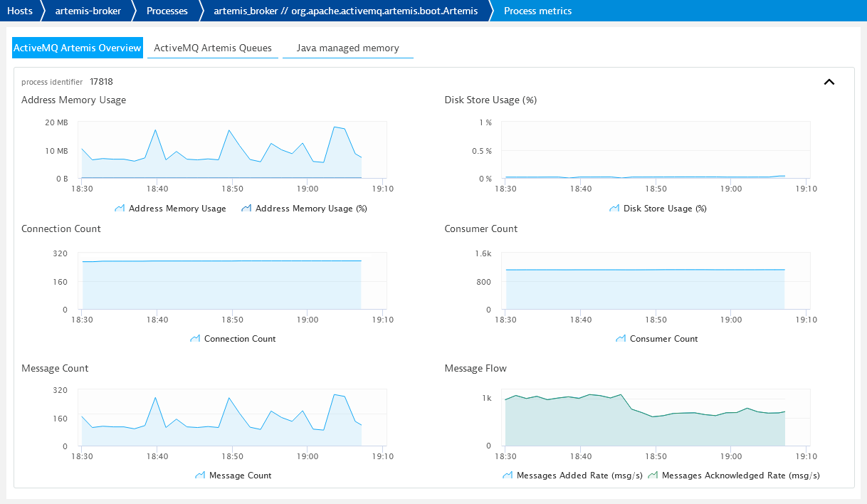Click the Connection Count chart area

click(231, 281)
